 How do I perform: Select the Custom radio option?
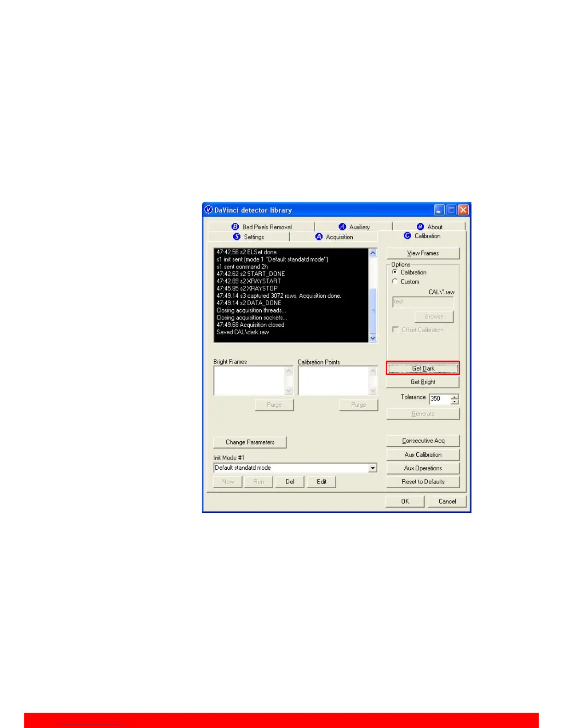click(395, 281)
